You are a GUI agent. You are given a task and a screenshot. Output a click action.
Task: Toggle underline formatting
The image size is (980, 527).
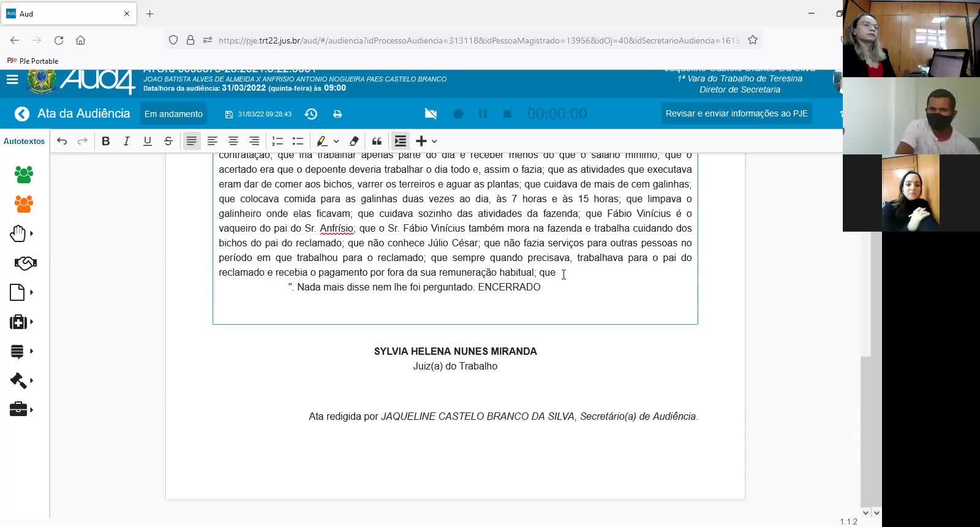(x=148, y=141)
